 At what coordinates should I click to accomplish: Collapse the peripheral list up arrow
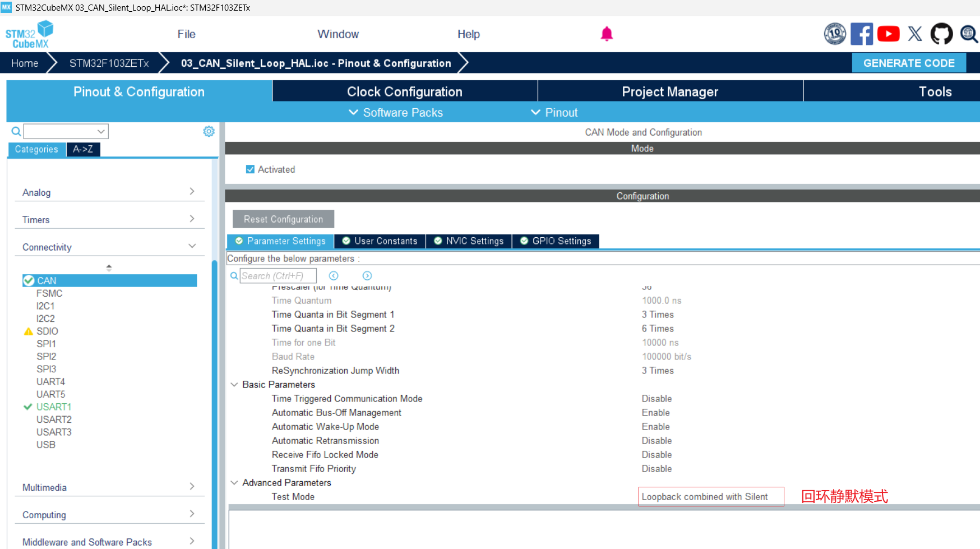[x=109, y=266]
